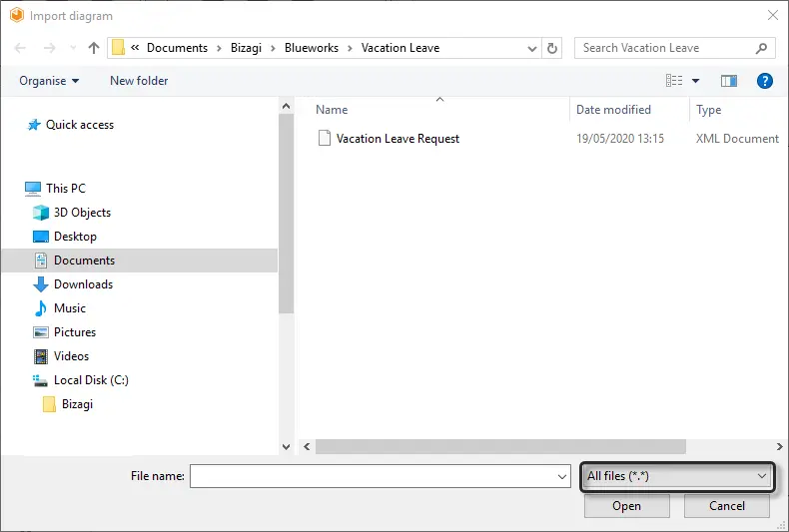
Task: Click the Cancel button
Action: 727,506
